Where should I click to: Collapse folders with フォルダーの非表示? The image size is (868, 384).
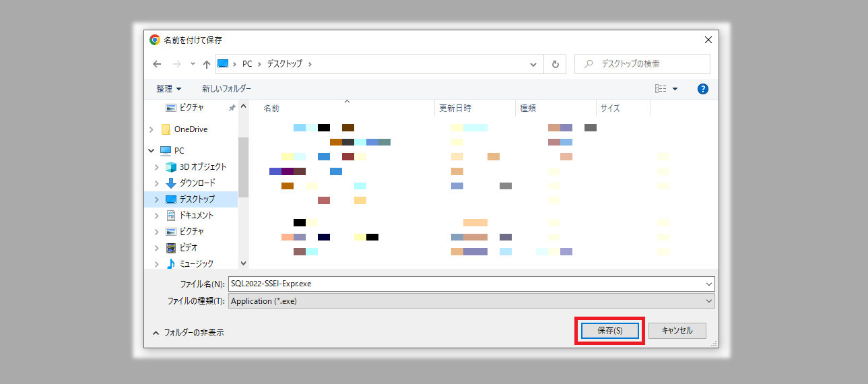(x=188, y=333)
